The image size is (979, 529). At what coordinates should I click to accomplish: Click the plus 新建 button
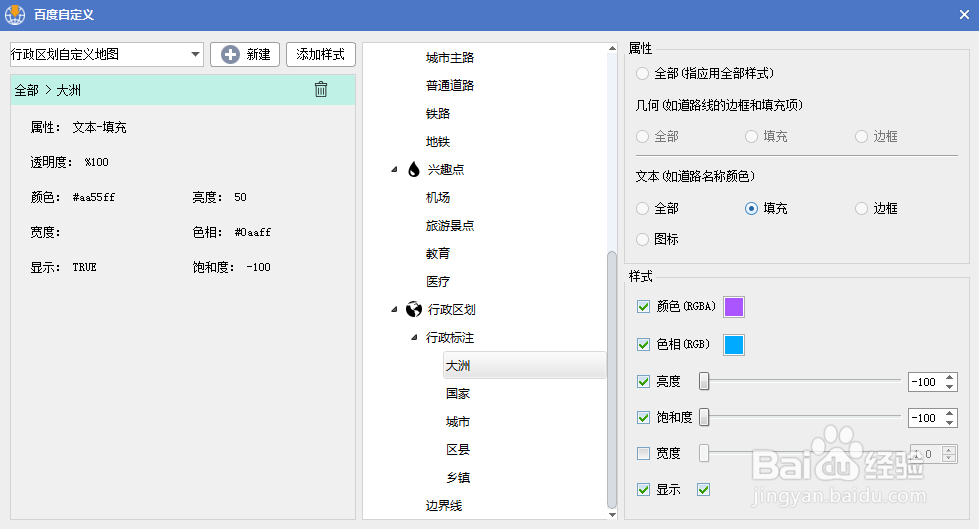[245, 54]
